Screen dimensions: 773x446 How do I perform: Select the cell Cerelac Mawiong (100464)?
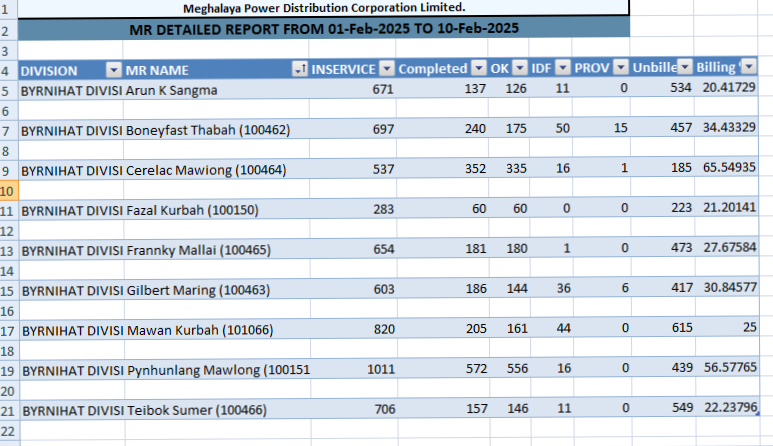(x=216, y=170)
